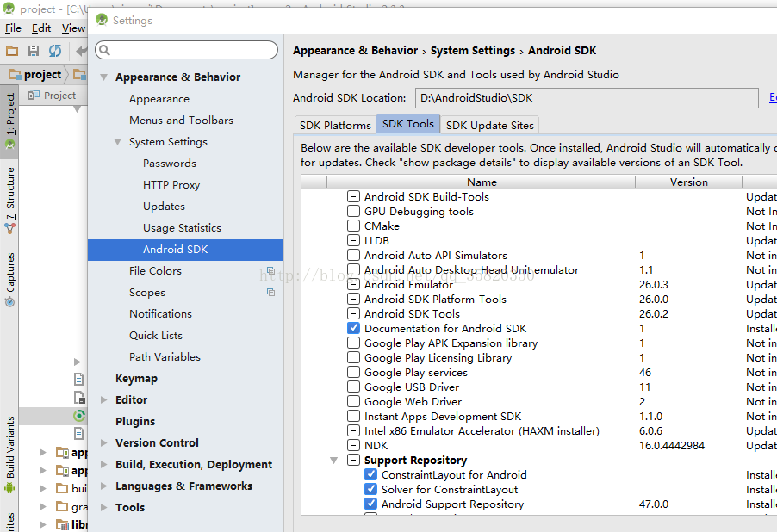Click the project-level icon beside Scopes
The width and height of the screenshot is (777, 532).
[270, 293]
